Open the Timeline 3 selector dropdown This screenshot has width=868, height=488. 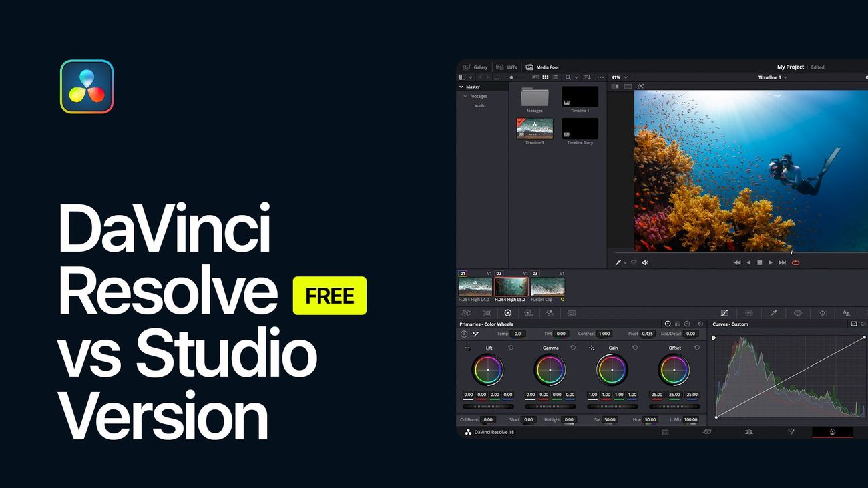coord(773,77)
